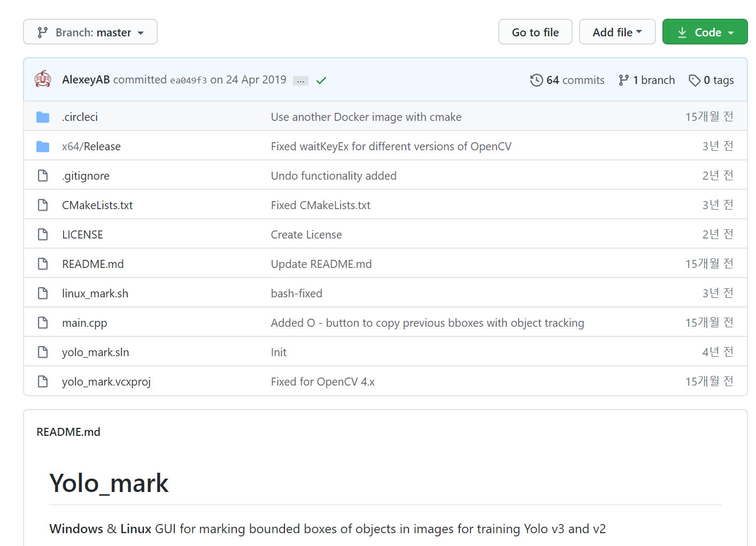Screen dimensions: 756x546
Task: Open commit 'Undo functionality added'
Action: pos(334,176)
